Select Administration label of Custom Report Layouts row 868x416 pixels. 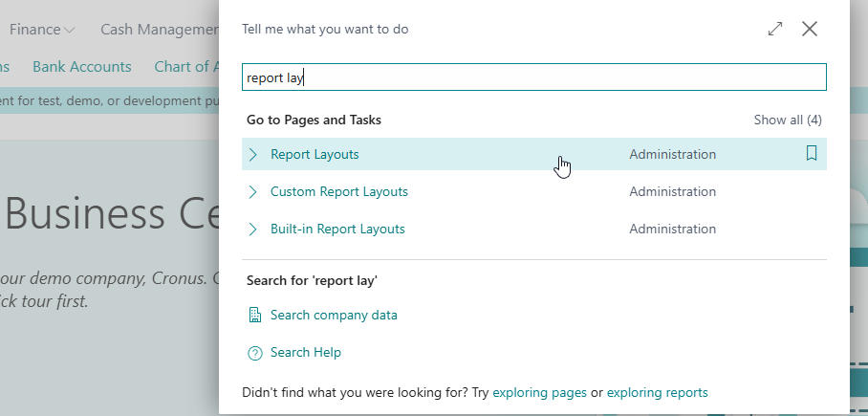coord(673,191)
